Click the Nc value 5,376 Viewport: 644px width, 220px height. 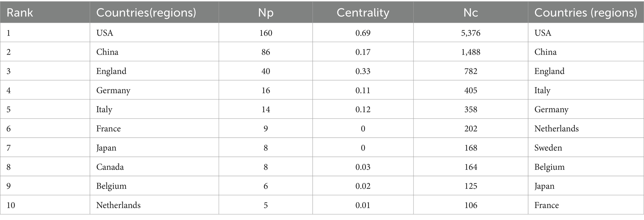click(x=471, y=33)
